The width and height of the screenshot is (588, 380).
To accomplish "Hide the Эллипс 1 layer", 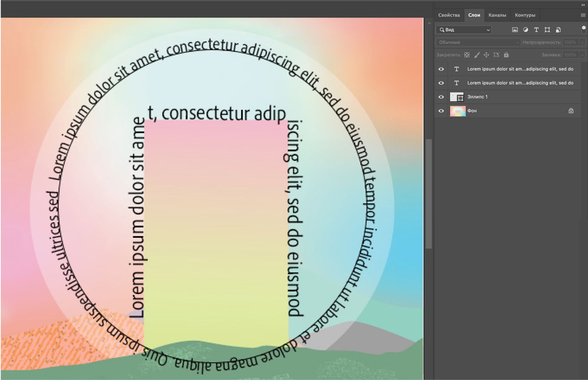I will (x=441, y=97).
